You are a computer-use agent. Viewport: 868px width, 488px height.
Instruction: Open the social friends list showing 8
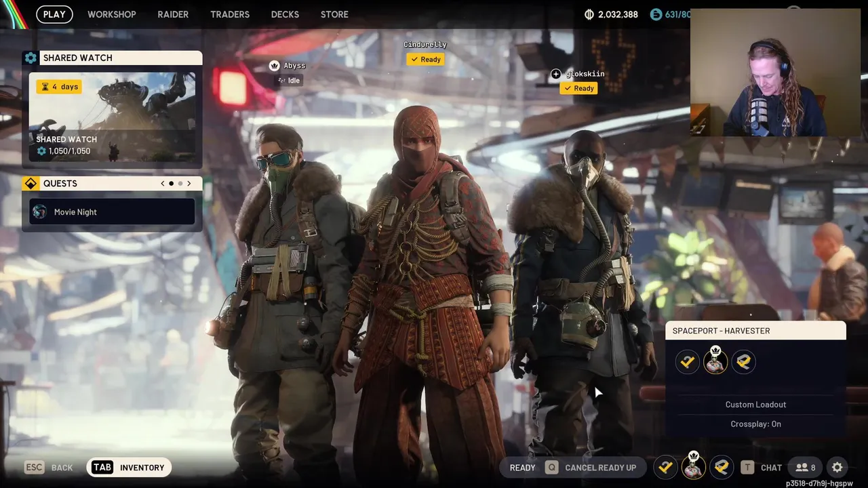tap(806, 467)
